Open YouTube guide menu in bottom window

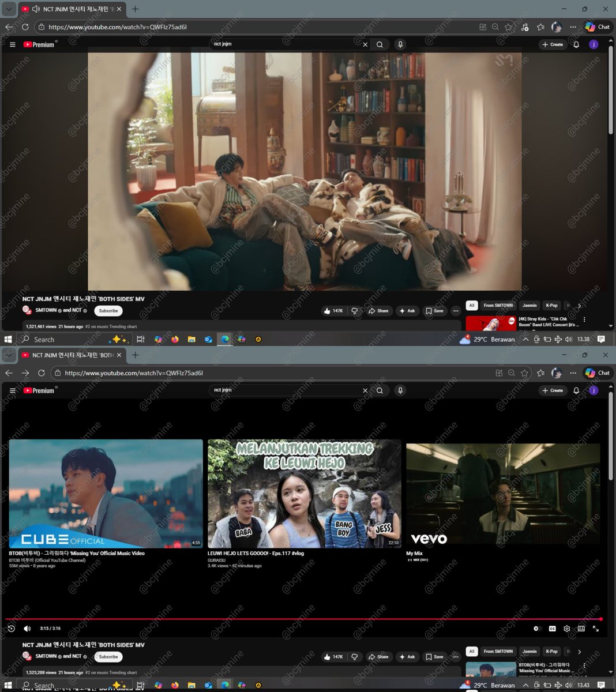click(12, 390)
